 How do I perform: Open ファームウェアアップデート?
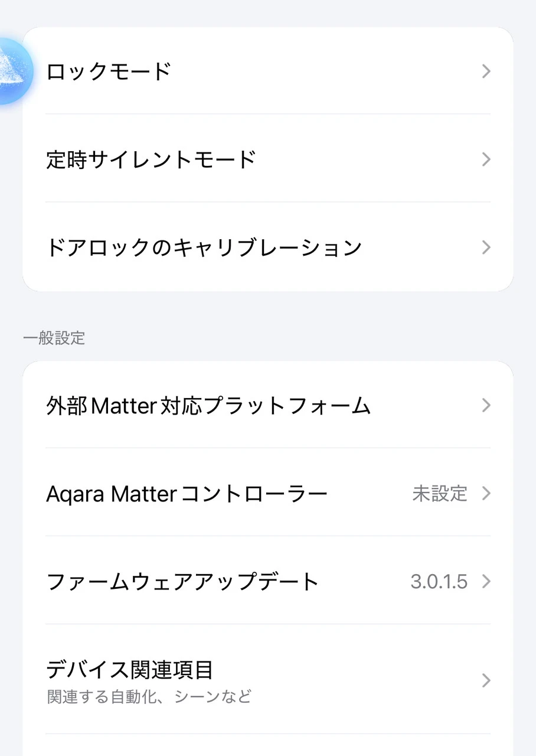[182, 582]
